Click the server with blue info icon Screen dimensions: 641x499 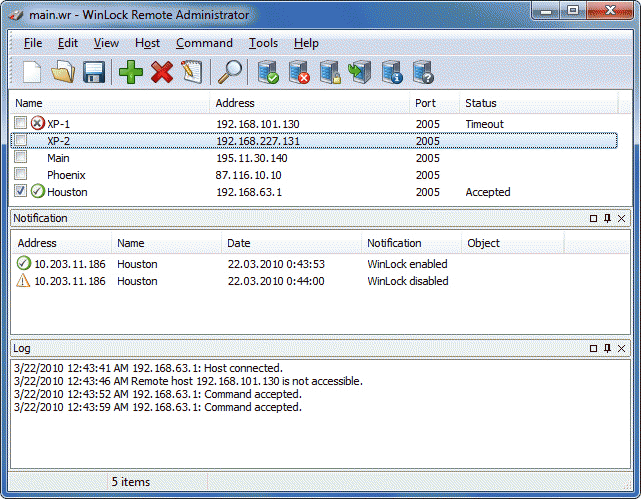pos(392,72)
